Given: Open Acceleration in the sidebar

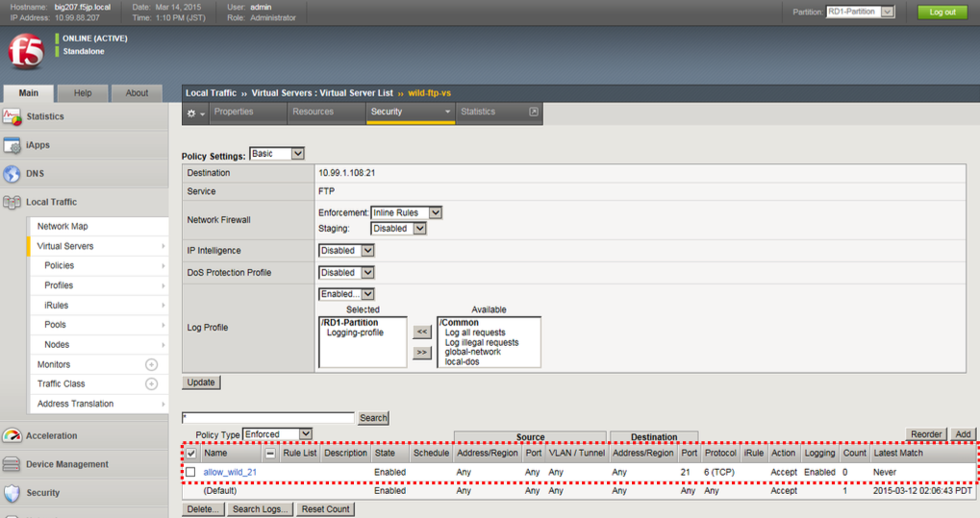Looking at the screenshot, I should [x=51, y=436].
